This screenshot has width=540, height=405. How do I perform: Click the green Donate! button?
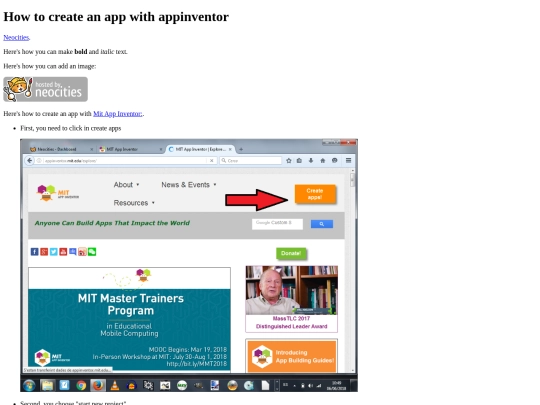(291, 253)
